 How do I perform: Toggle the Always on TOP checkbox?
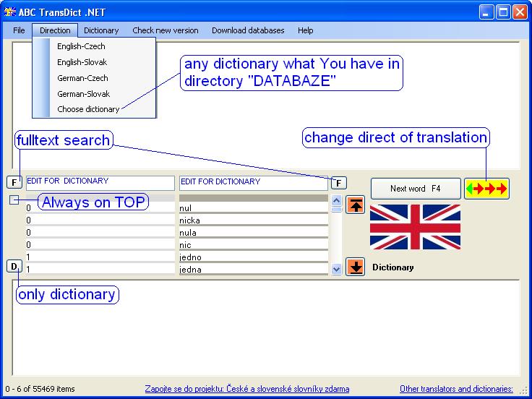(14, 199)
